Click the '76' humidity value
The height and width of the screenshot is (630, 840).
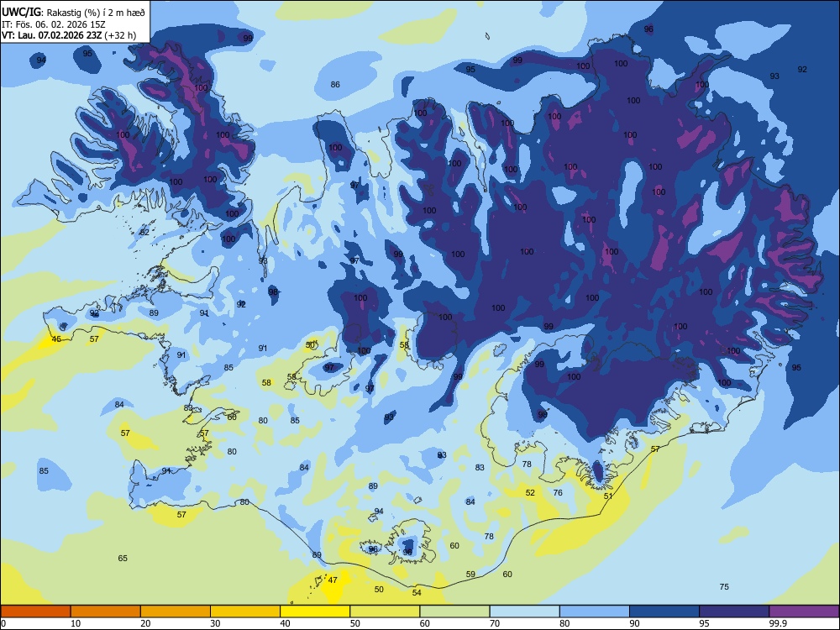click(x=558, y=493)
